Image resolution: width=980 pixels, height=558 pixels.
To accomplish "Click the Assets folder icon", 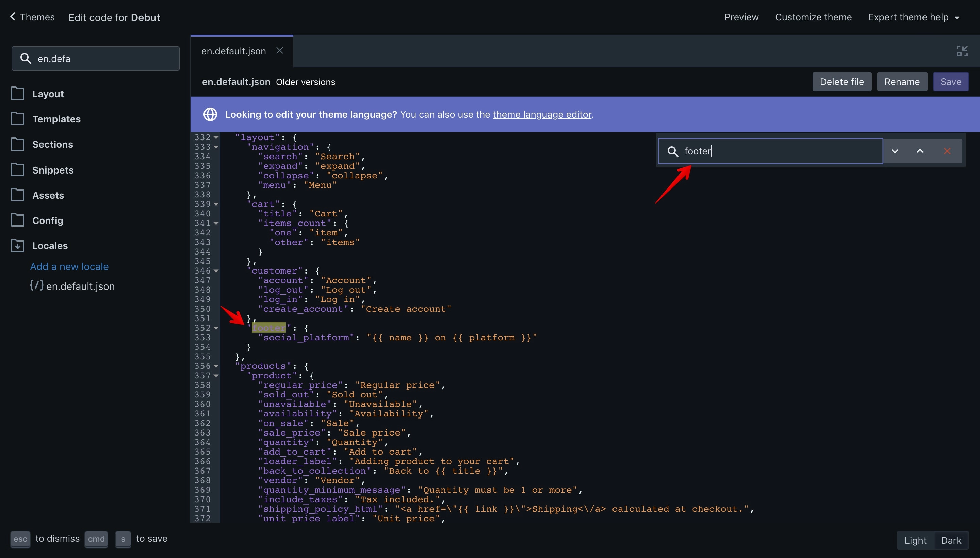I will [18, 195].
